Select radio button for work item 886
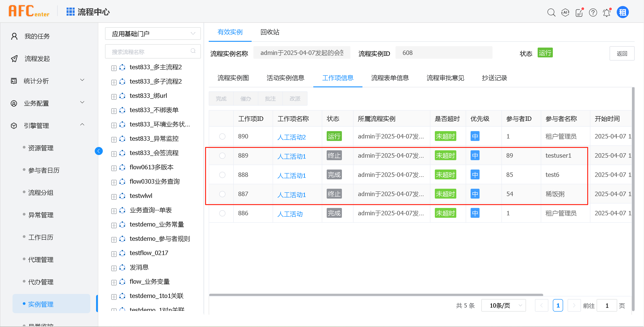644x327 pixels. point(222,213)
